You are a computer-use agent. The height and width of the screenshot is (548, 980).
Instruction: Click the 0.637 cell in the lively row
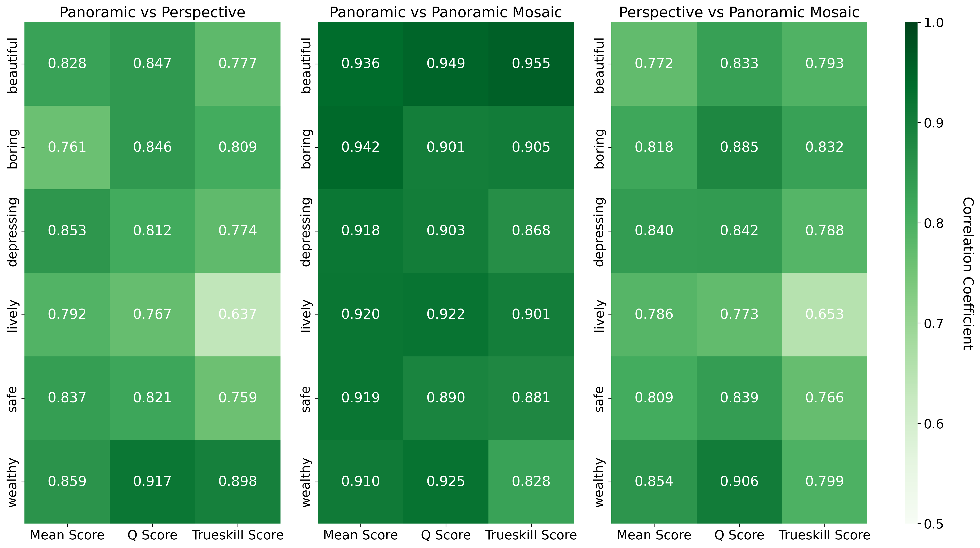coord(238,314)
